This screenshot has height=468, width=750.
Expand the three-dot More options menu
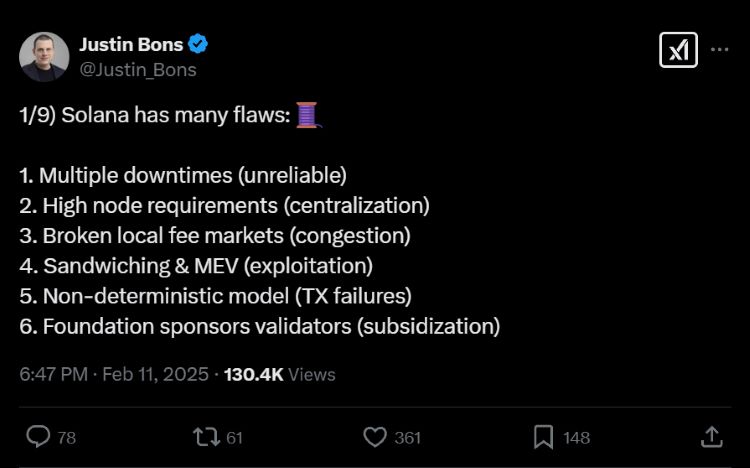(720, 50)
